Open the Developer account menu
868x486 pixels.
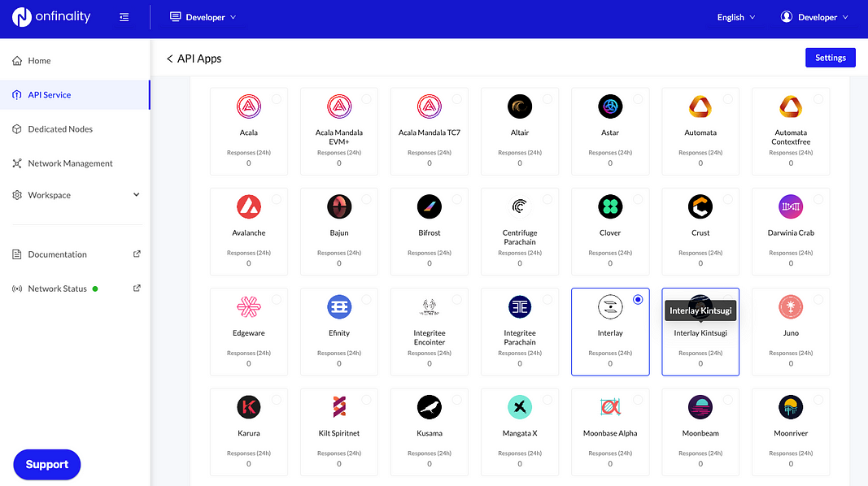(813, 17)
